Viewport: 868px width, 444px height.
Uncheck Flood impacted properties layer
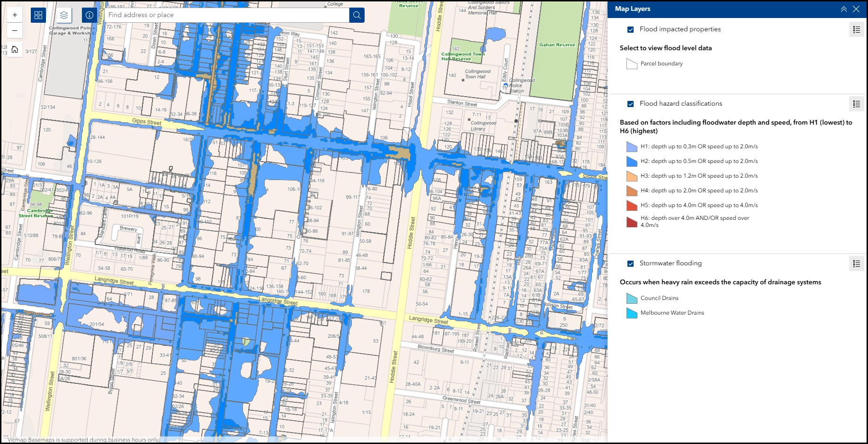(630, 29)
